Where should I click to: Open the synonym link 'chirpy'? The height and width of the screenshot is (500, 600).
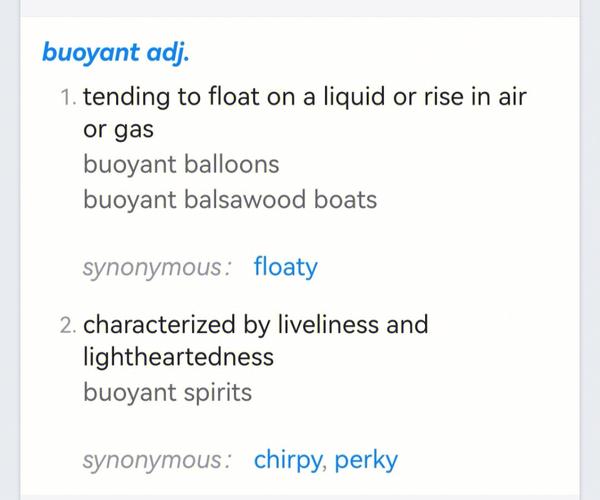pos(288,460)
